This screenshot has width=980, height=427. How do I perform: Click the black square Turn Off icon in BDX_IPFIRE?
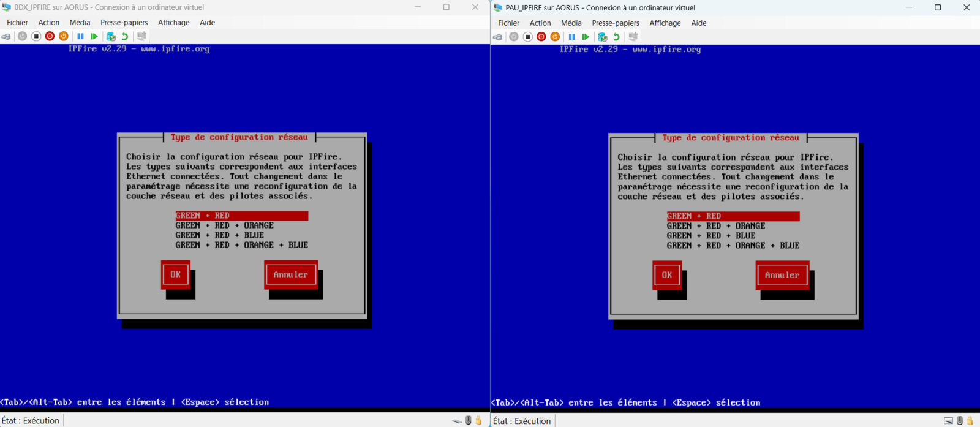(x=36, y=37)
